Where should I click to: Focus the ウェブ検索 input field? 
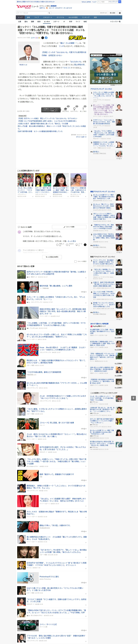click(103, 2)
